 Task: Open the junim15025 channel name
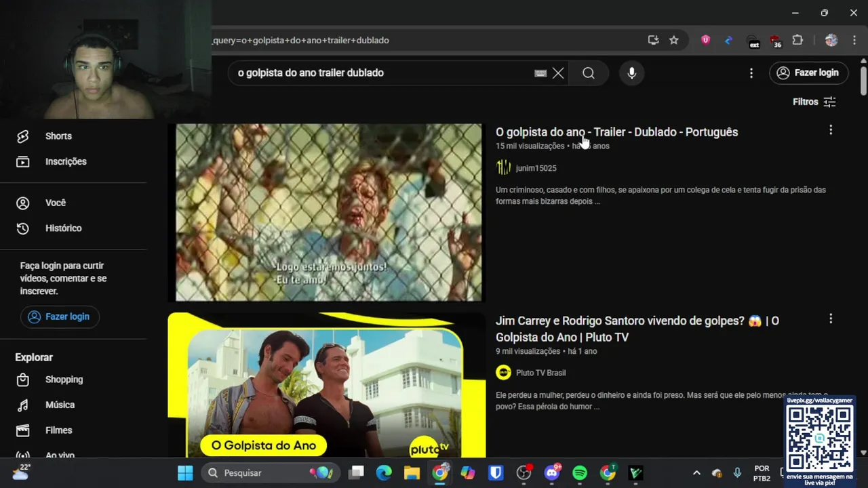pyautogui.click(x=536, y=168)
